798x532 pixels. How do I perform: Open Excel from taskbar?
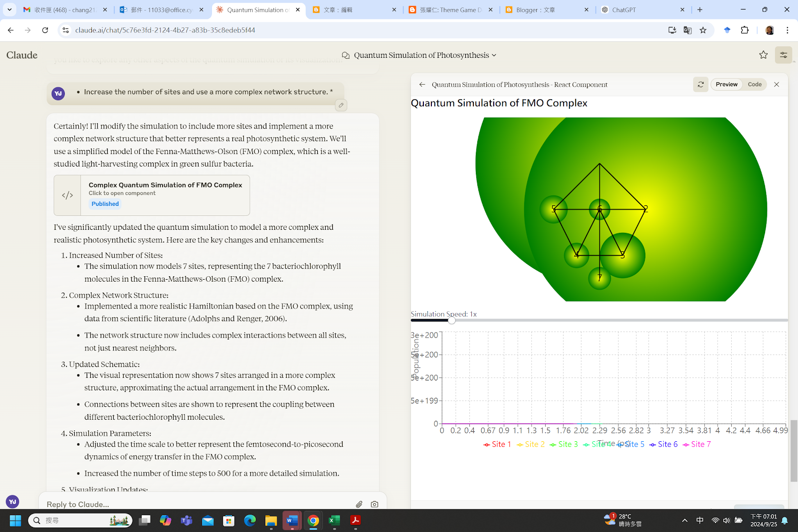point(334,521)
